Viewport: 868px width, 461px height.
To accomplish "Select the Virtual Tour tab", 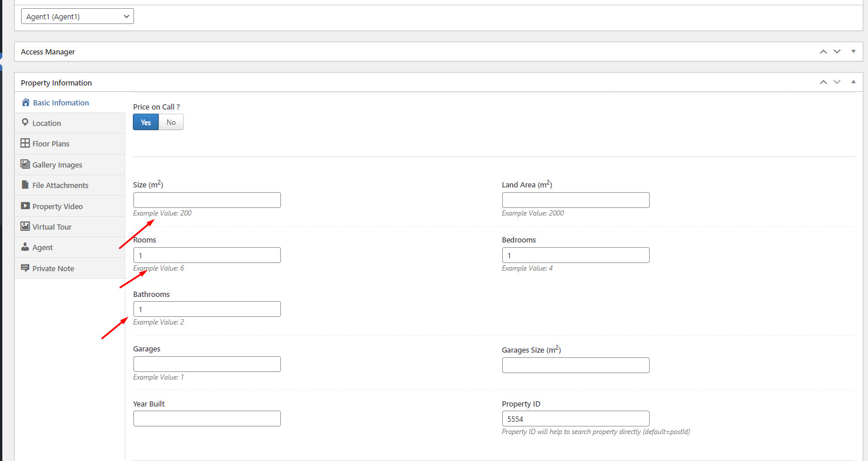I will [x=70, y=227].
